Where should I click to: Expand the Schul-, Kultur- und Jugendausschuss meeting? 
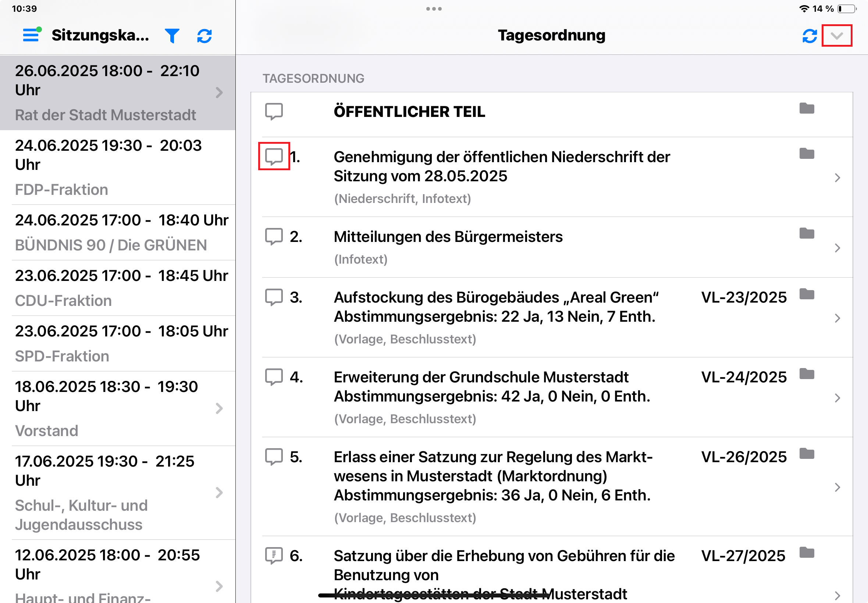pos(220,493)
